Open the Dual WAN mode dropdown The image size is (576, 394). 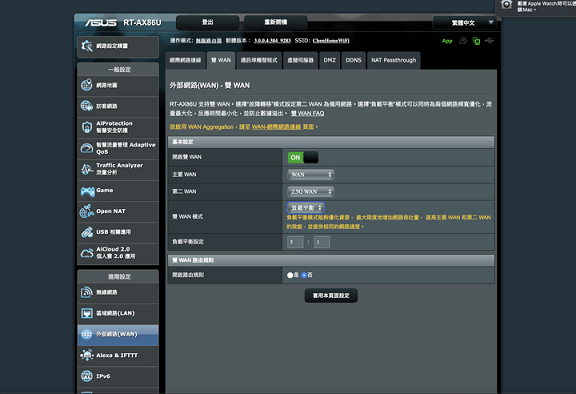click(x=306, y=208)
